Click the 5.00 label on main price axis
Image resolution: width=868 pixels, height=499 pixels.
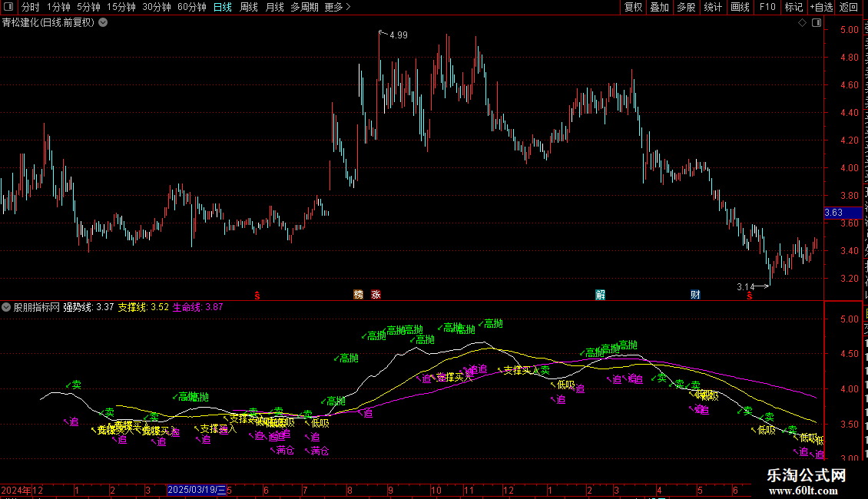point(850,30)
